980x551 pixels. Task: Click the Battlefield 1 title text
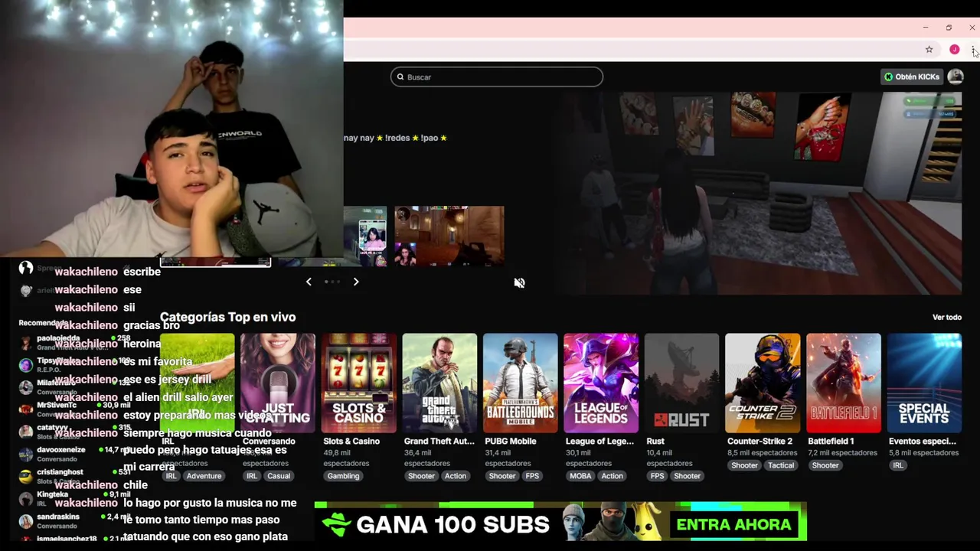831,442
